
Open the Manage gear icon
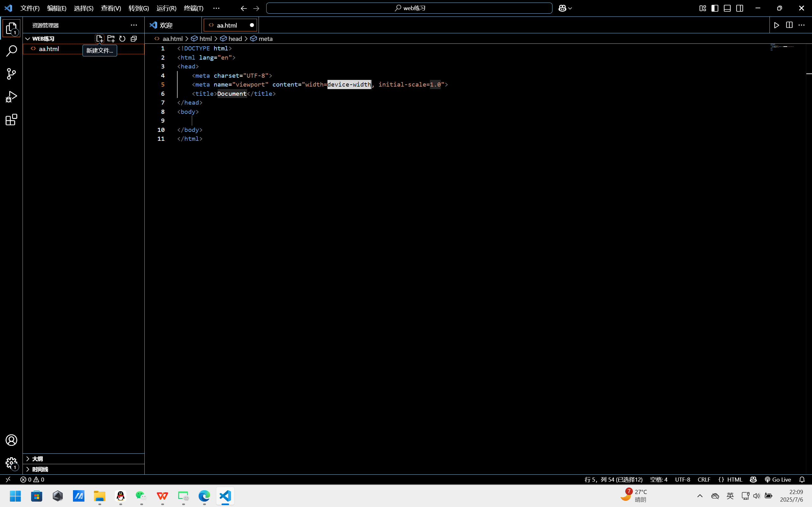[x=11, y=463]
